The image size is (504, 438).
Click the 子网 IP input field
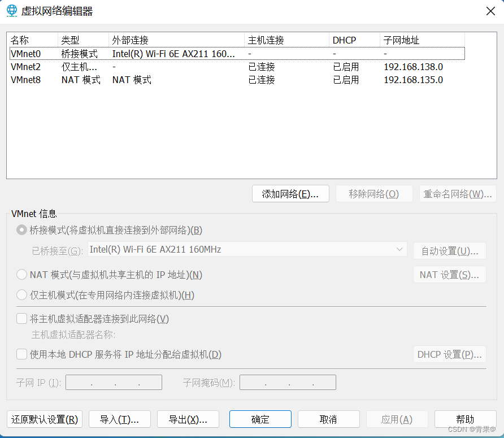click(114, 383)
